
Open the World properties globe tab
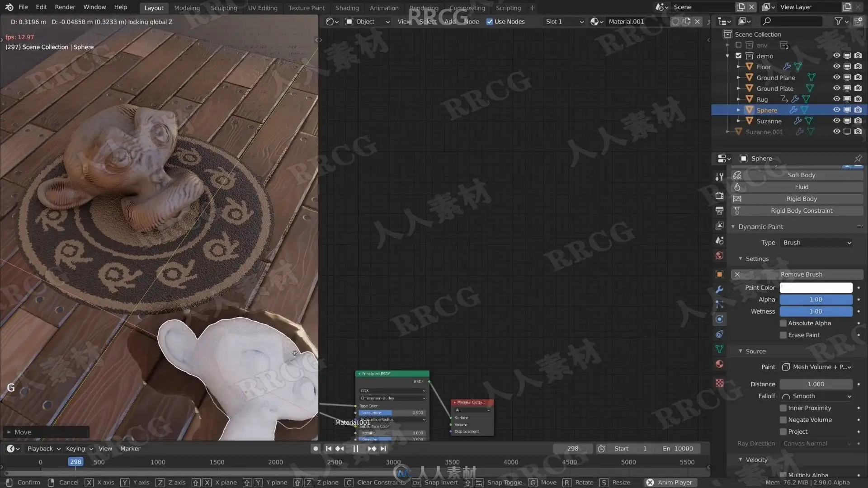click(719, 256)
